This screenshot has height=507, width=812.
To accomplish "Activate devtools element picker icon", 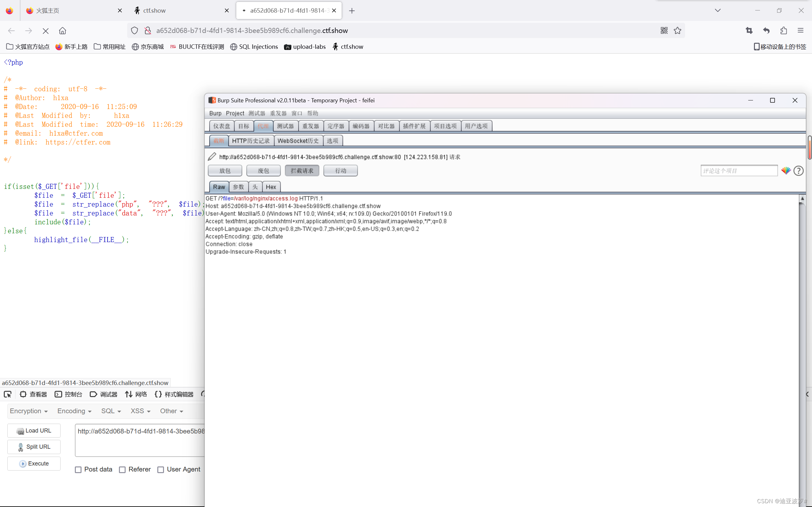I will click(8, 394).
